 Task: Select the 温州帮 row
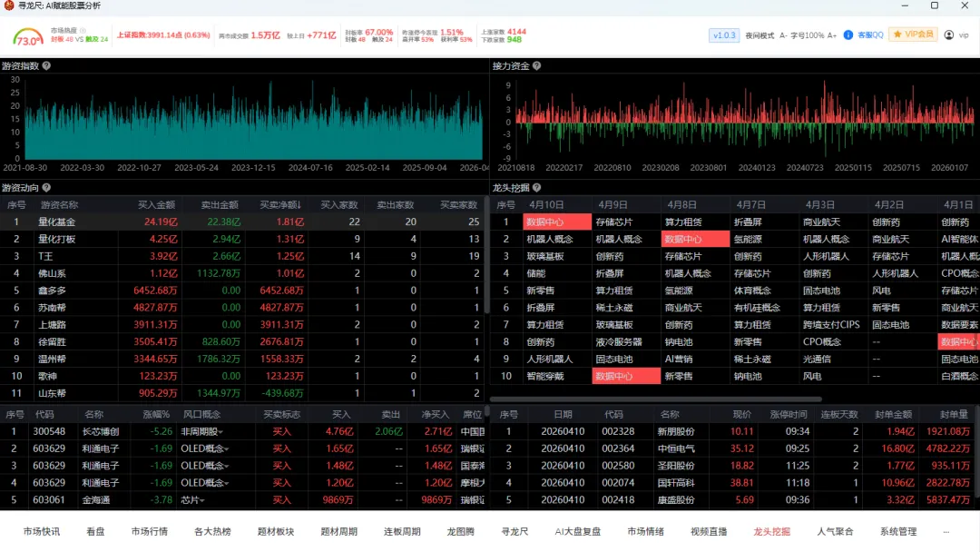pos(241,359)
